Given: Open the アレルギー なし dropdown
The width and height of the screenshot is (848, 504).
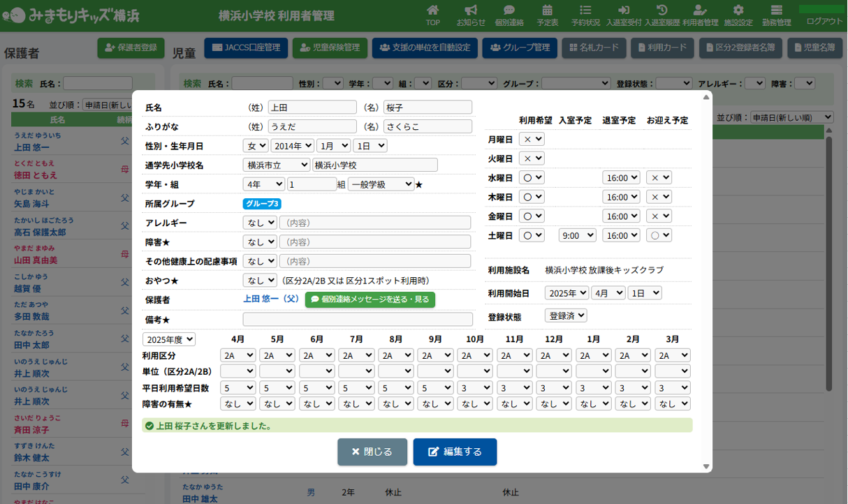Looking at the screenshot, I should coord(260,223).
